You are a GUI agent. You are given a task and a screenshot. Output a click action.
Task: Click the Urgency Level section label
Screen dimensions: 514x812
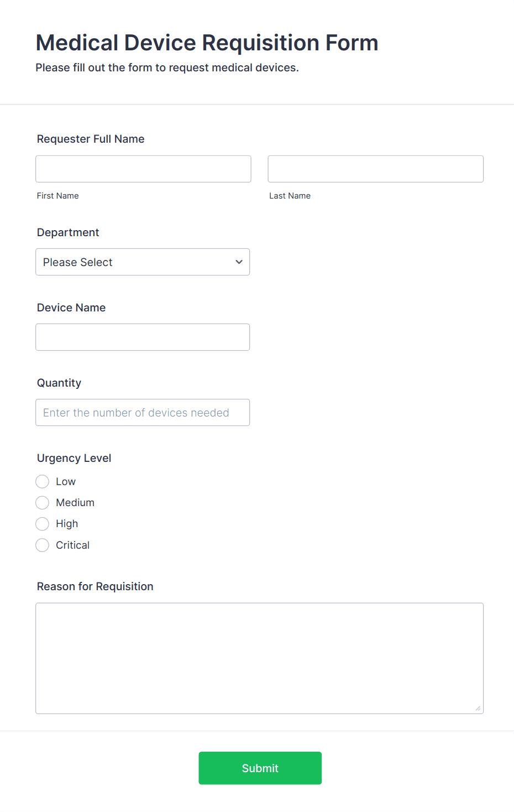(x=74, y=458)
